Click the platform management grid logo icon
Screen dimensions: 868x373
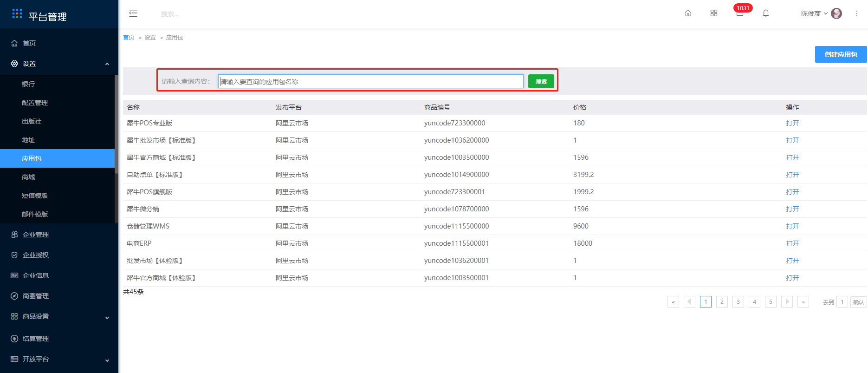(x=17, y=13)
